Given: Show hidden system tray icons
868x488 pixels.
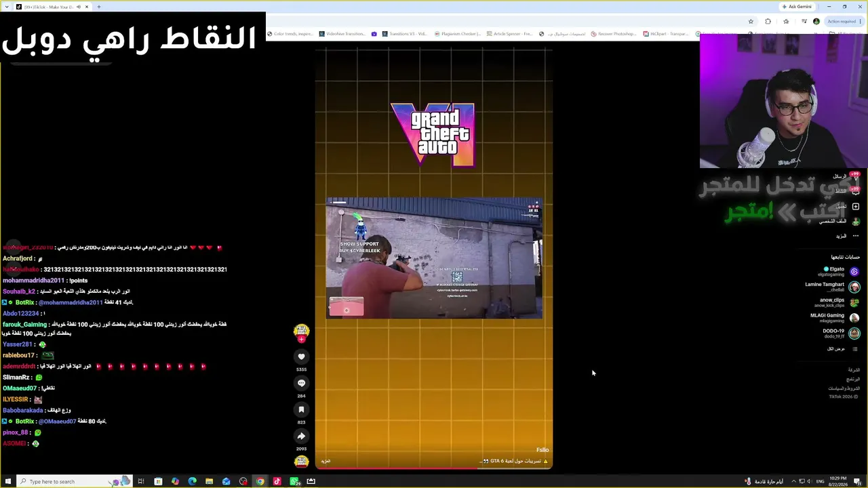Looking at the screenshot, I should 793,481.
